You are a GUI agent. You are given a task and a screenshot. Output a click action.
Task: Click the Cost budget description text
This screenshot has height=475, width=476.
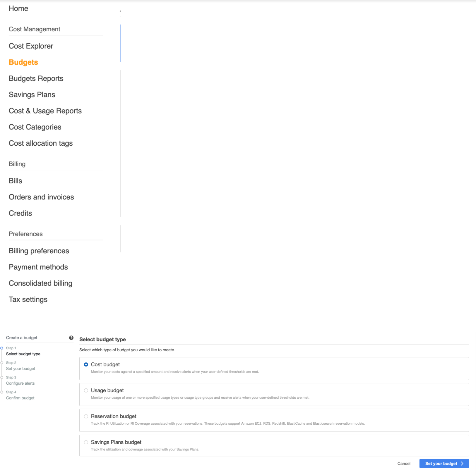(175, 372)
